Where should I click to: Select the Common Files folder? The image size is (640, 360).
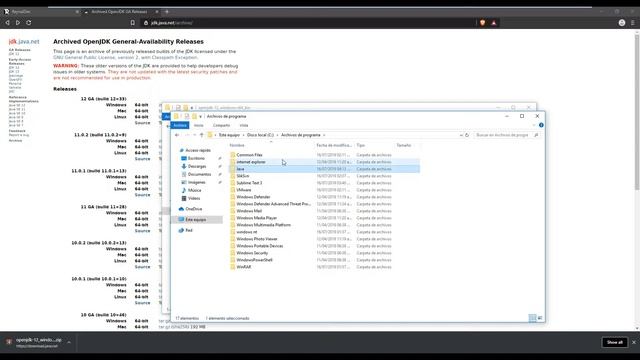click(x=249, y=155)
